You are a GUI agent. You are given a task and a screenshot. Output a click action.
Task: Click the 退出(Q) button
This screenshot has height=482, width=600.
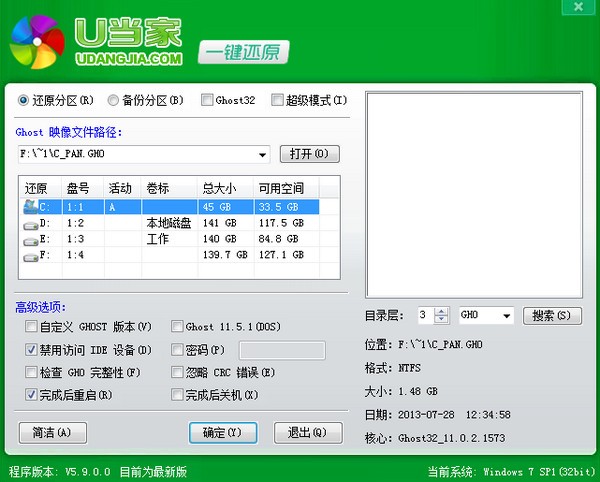308,433
